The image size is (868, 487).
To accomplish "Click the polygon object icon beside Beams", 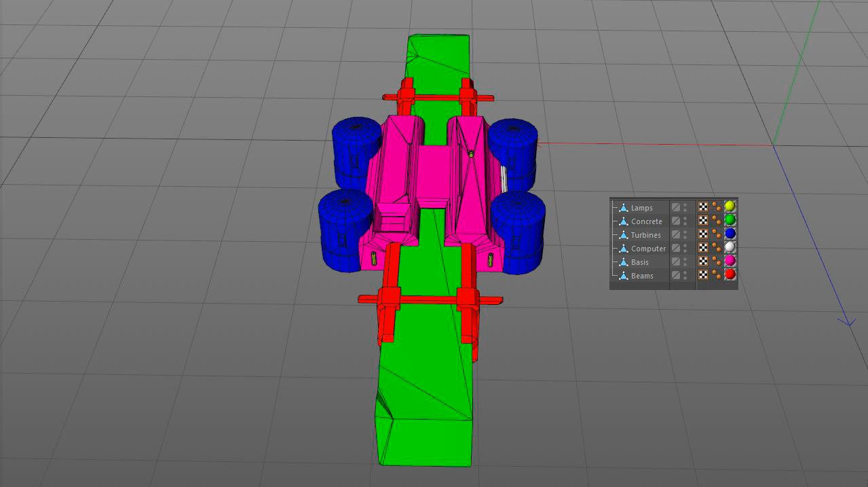I will click(x=624, y=276).
